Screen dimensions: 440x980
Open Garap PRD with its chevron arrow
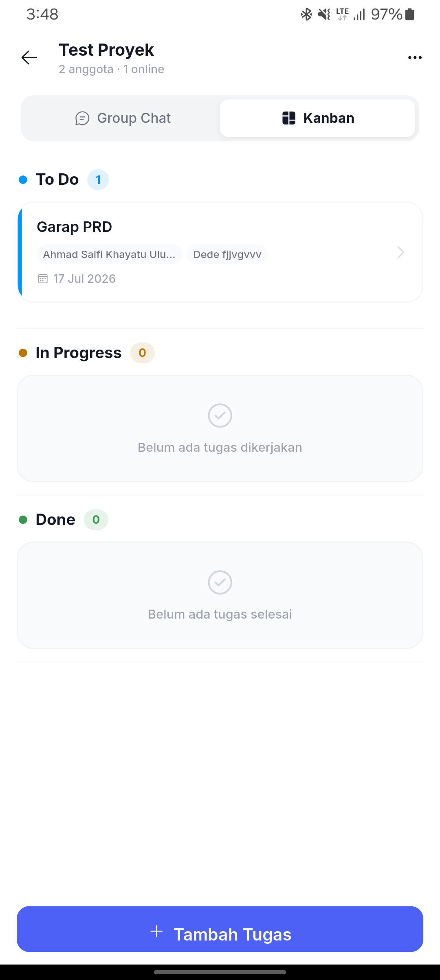pos(401,252)
